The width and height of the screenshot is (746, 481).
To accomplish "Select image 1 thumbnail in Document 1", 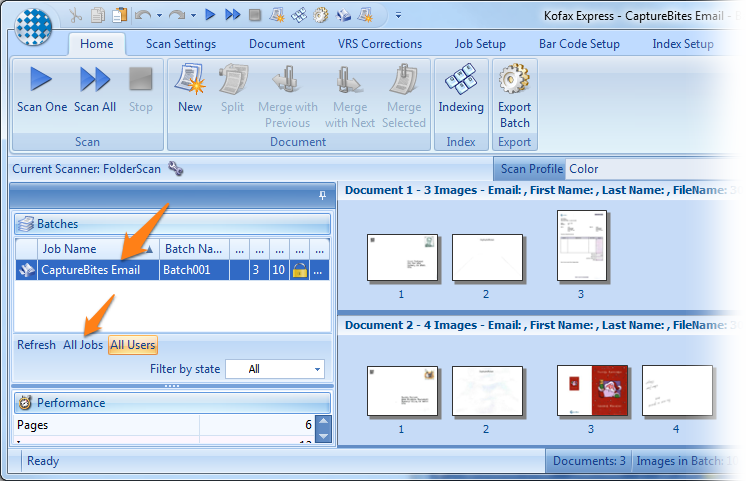I will pyautogui.click(x=402, y=258).
